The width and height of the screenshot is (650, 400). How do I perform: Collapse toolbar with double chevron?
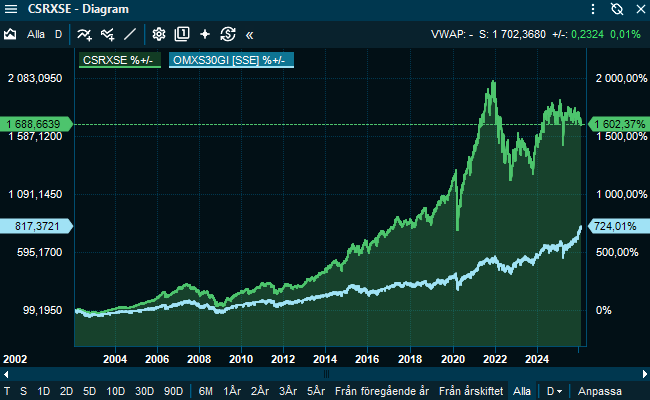250,34
